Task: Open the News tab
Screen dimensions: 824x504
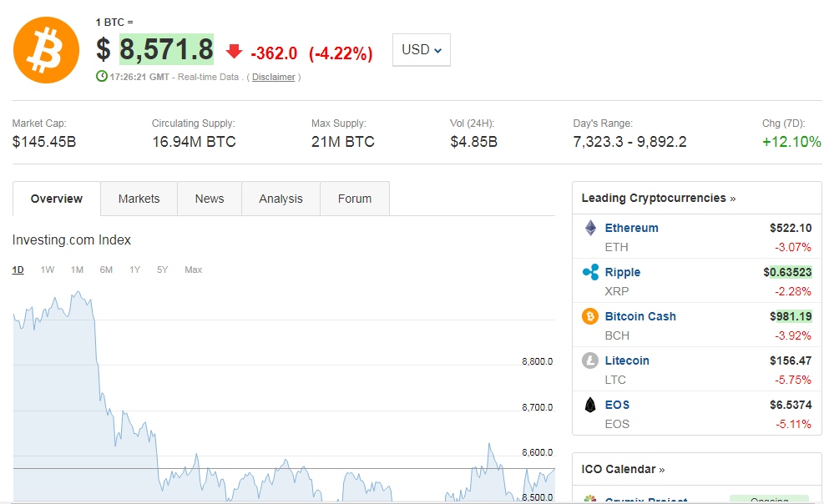Action: 210,199
